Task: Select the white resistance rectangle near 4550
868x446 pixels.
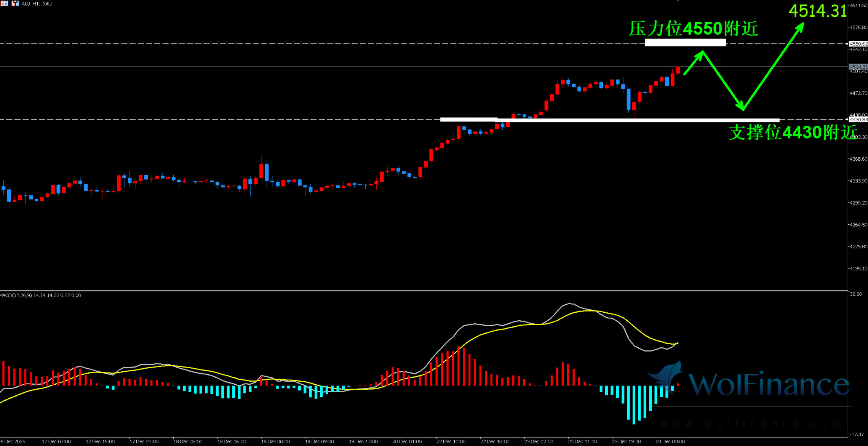Action: (x=685, y=42)
